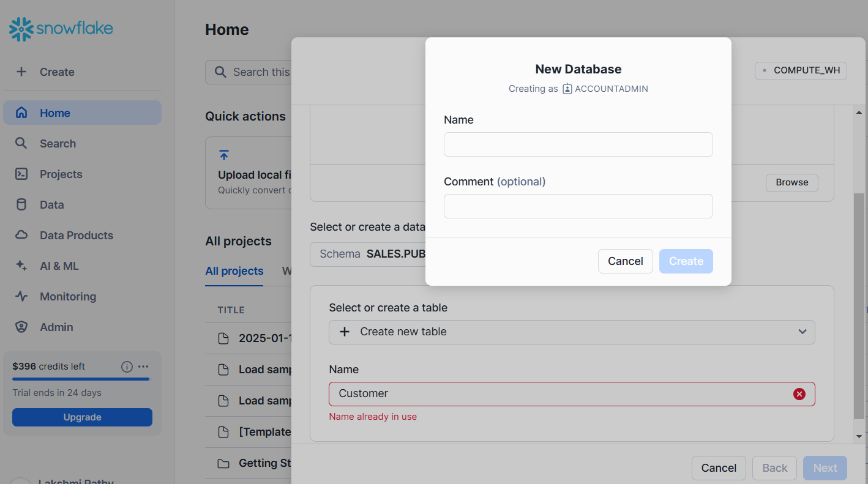Click the Projects terminal icon
The height and width of the screenshot is (484, 868).
click(21, 174)
